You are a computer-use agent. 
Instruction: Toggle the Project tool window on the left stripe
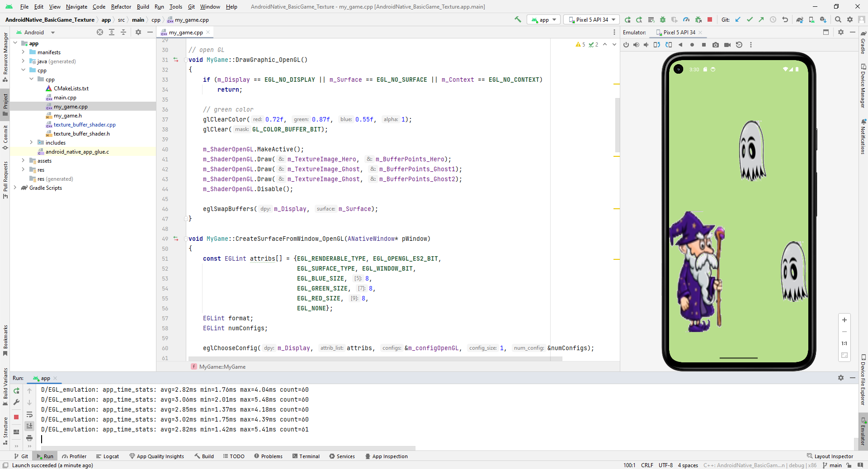coord(5,105)
